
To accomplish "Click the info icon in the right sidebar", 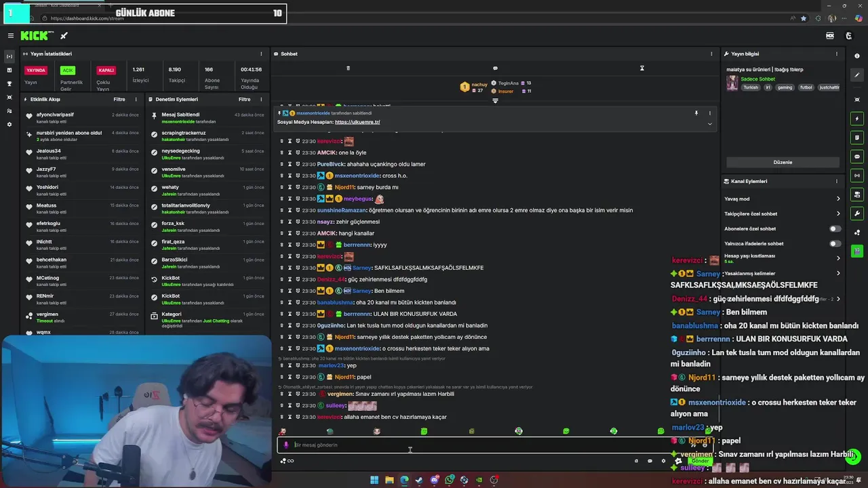I will (x=857, y=56).
